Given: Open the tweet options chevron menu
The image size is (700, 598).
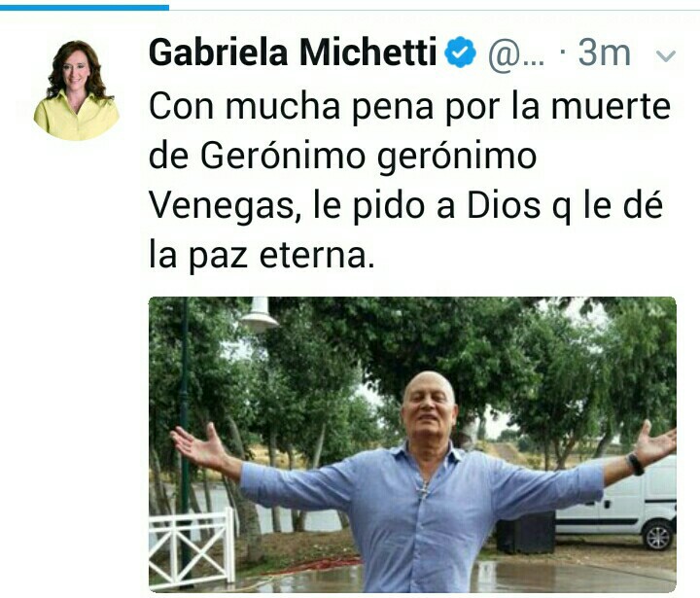Looking at the screenshot, I should point(666,55).
